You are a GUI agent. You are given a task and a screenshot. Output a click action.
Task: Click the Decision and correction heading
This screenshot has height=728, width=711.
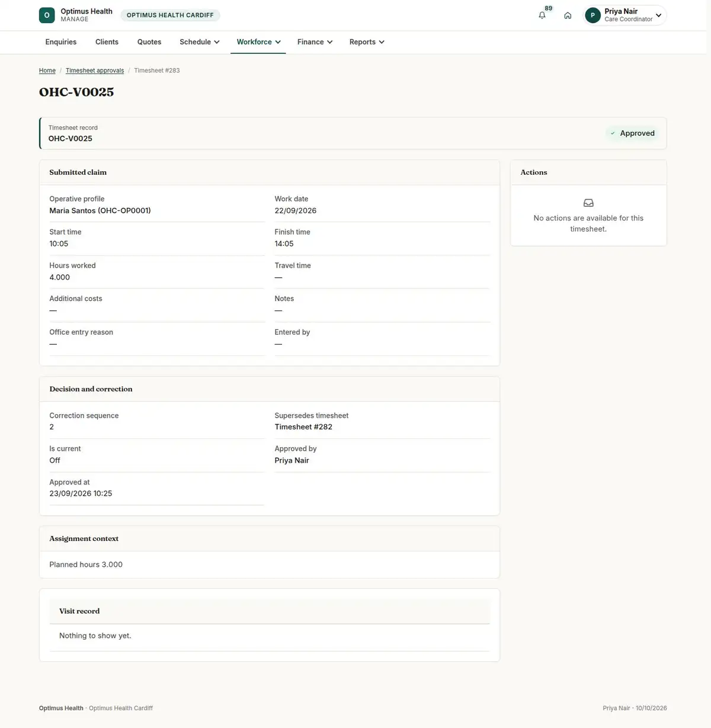(91, 389)
